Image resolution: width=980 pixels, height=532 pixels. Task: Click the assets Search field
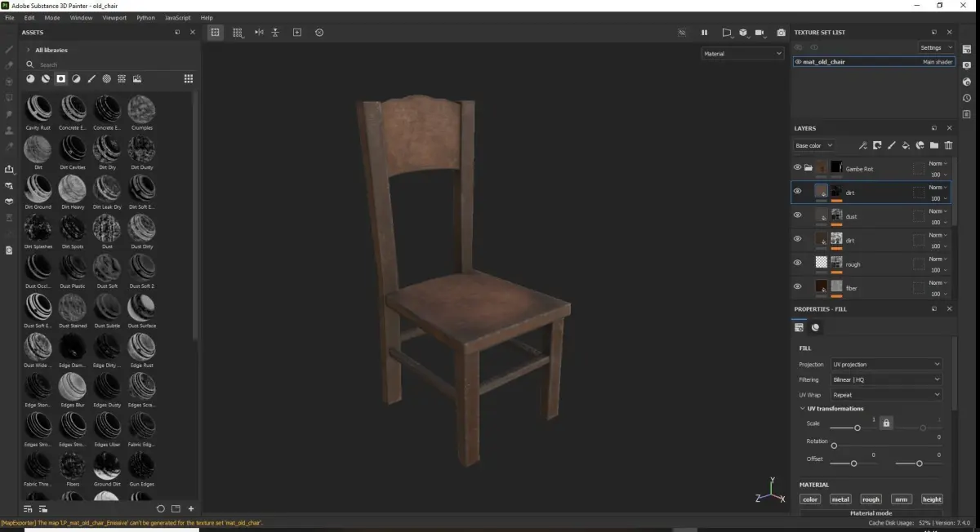[x=110, y=64]
